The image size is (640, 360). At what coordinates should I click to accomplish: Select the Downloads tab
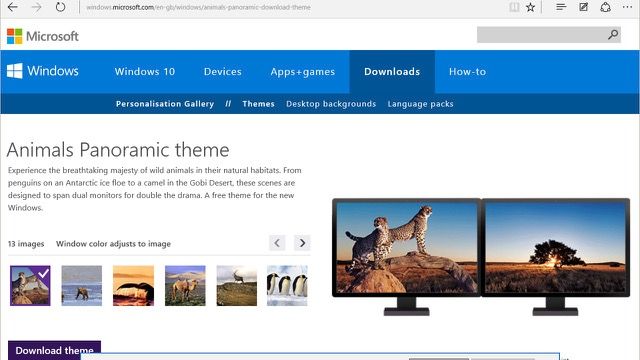(x=392, y=71)
